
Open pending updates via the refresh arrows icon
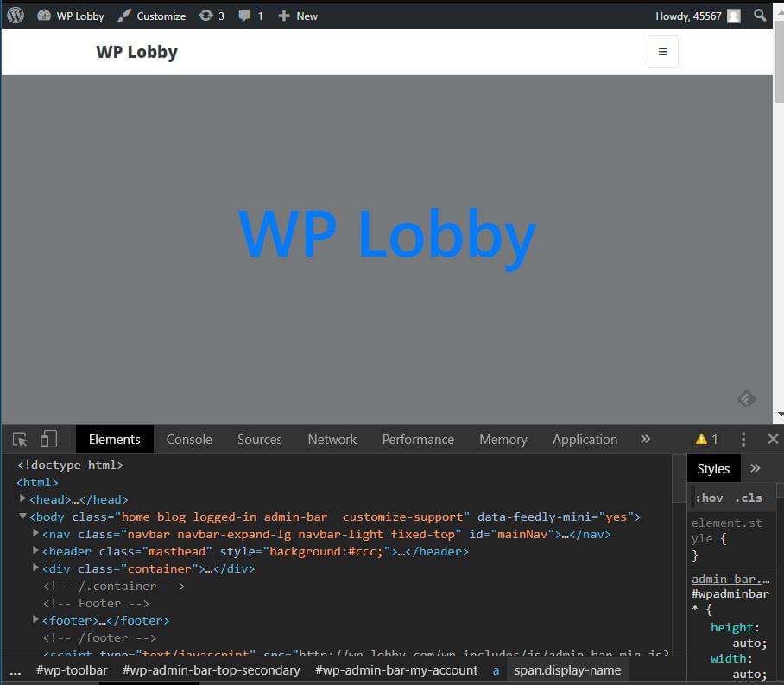[x=211, y=15]
